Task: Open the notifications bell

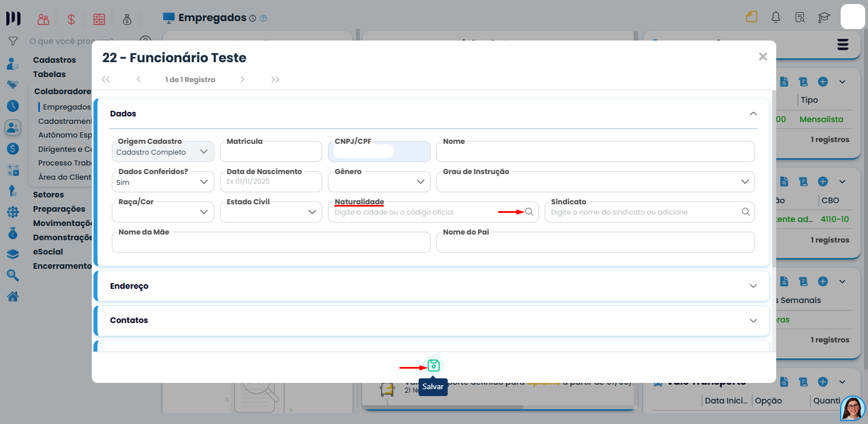Action: pos(776,17)
